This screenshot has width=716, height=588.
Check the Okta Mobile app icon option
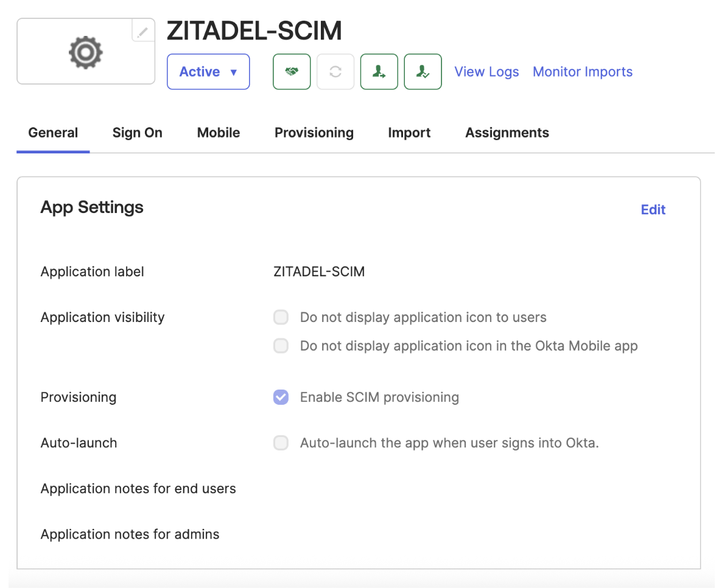click(x=281, y=346)
